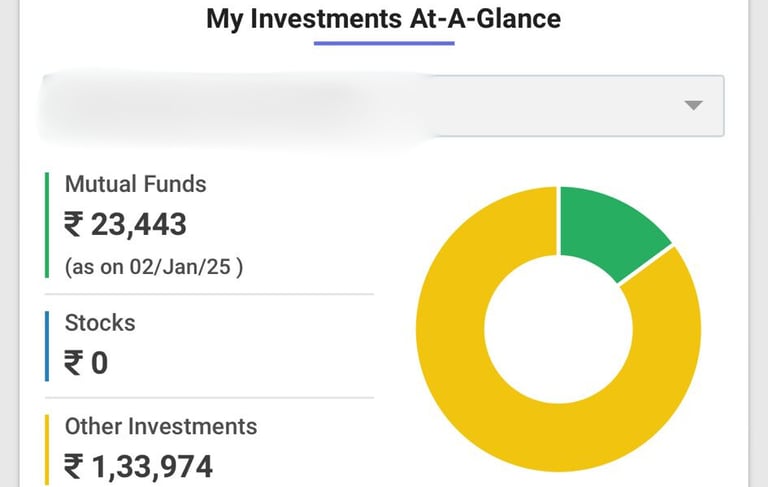The height and width of the screenshot is (487, 768).
Task: Click the rupee symbol next to 0
Action: [74, 362]
